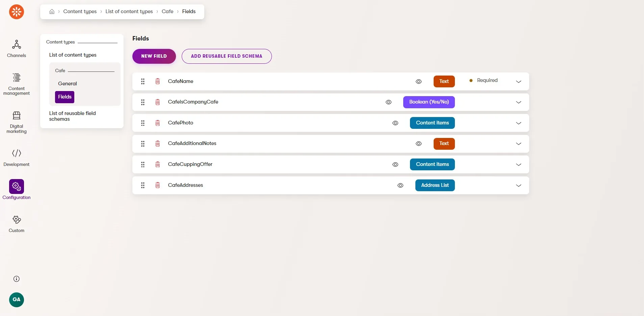The height and width of the screenshot is (316, 644).
Task: Click the CafeAddresses field label
Action: (185, 185)
